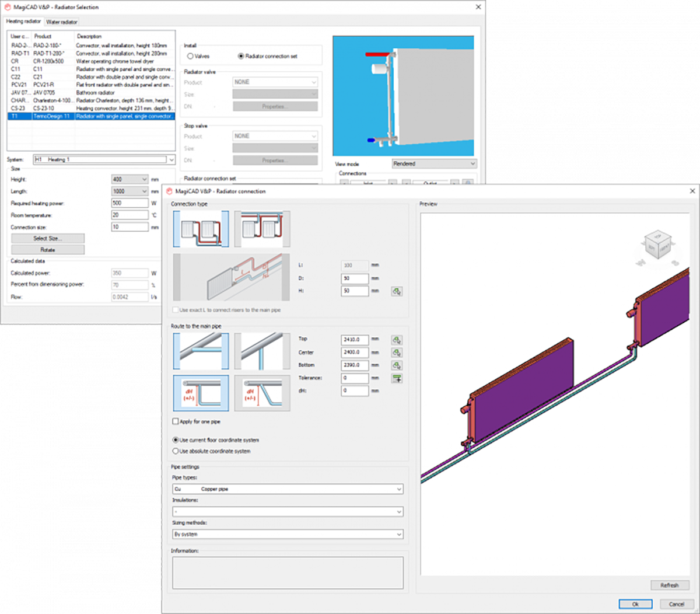
Task: Switch to the Heating radiator tab
Action: 24,21
